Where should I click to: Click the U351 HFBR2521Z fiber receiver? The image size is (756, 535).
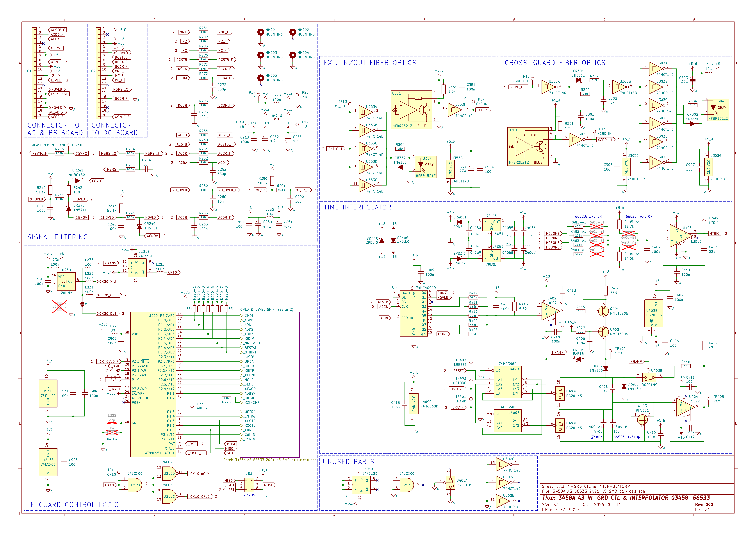tap(412, 110)
